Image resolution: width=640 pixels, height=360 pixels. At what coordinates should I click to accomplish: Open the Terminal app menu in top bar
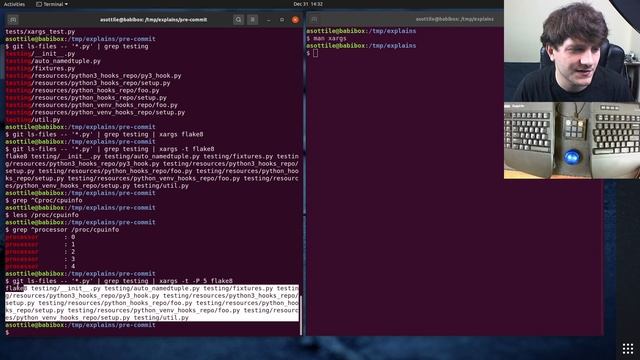(x=52, y=4)
